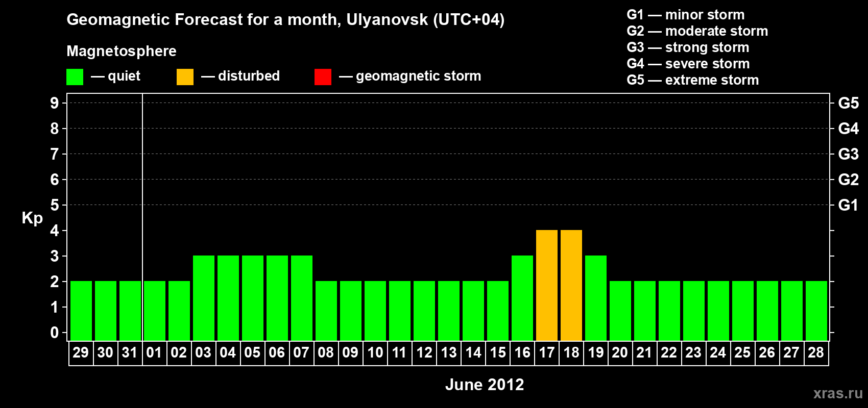This screenshot has height=408, width=868.
Task: Click the green bar for day 19
Action: [x=596, y=298]
